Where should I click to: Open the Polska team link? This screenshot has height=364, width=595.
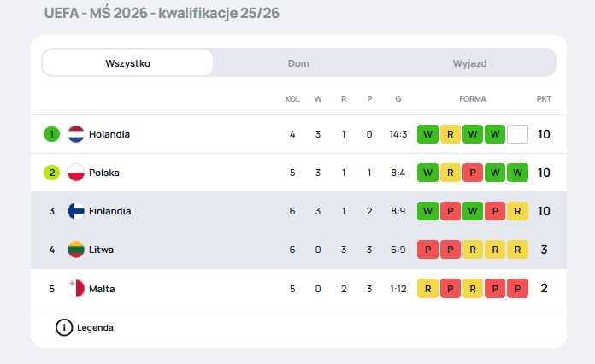[104, 173]
